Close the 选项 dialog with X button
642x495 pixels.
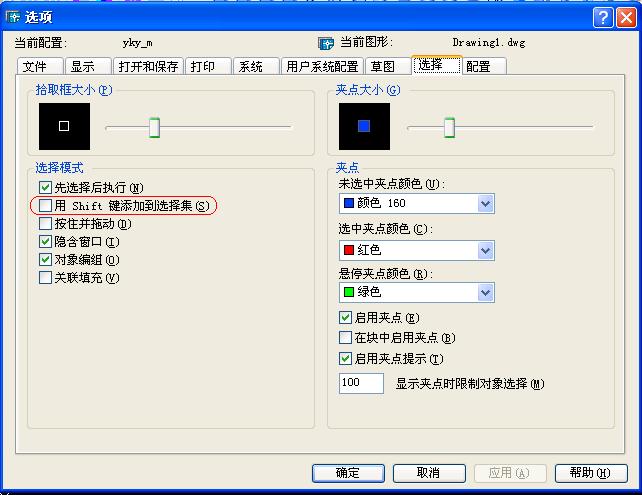click(626, 18)
